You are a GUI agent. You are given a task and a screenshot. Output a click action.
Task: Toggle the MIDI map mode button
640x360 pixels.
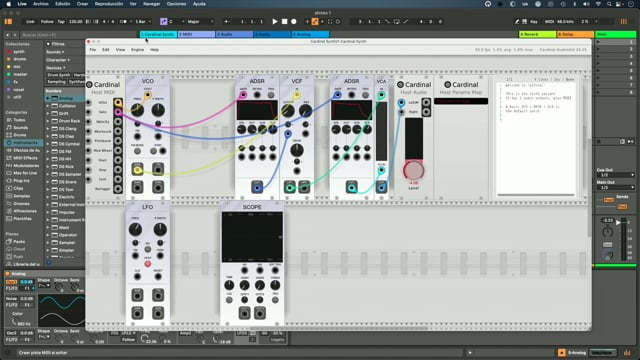[x=549, y=21]
